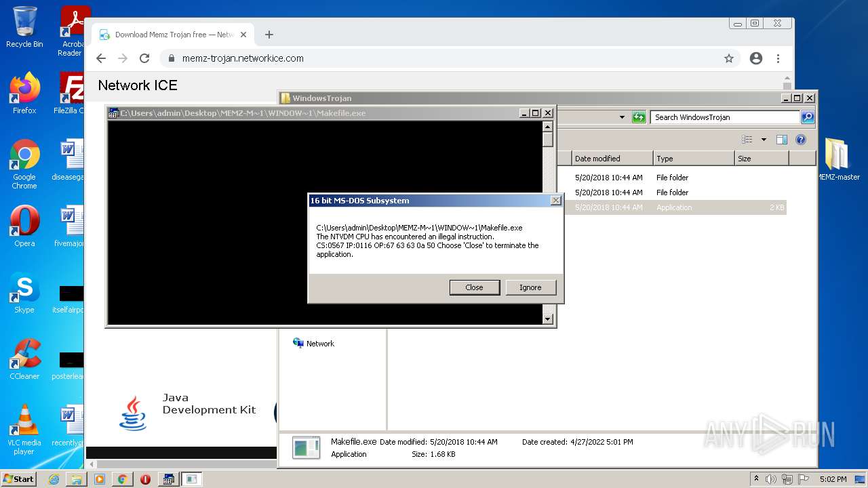Switch to the NTVDM console taskbar button
The image size is (868, 488).
[168, 479]
